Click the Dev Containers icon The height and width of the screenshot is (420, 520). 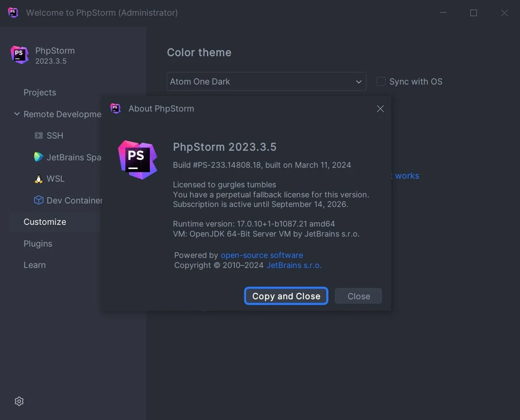[x=39, y=200]
